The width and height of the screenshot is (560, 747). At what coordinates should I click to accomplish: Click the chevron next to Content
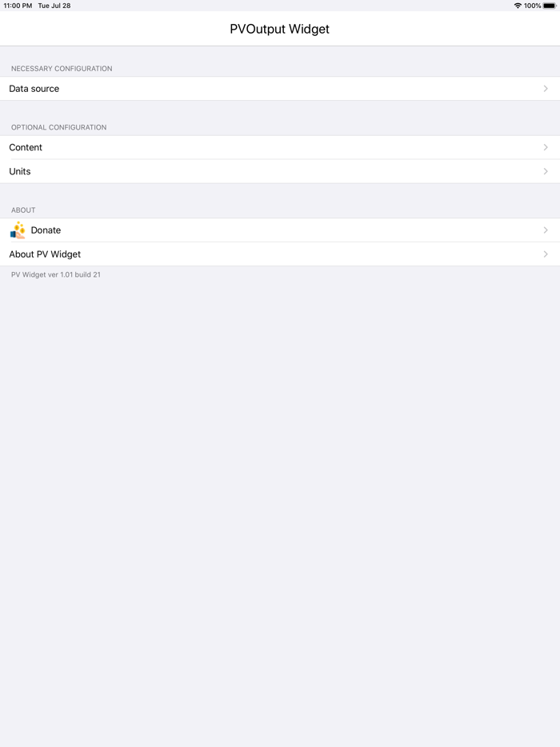pos(547,147)
